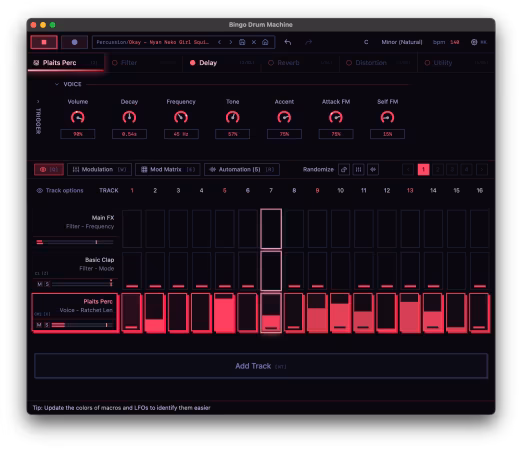Select pattern page 2
Image resolution: width=522 pixels, height=450 pixels.
pos(438,170)
